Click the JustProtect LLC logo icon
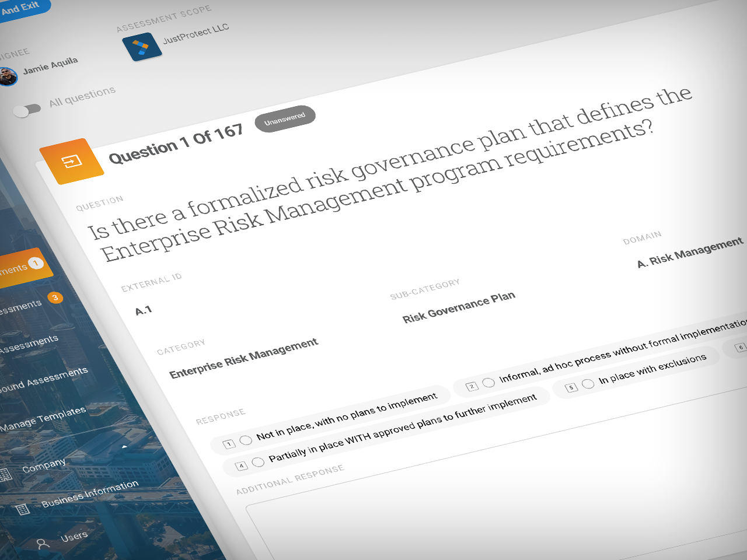 (142, 47)
